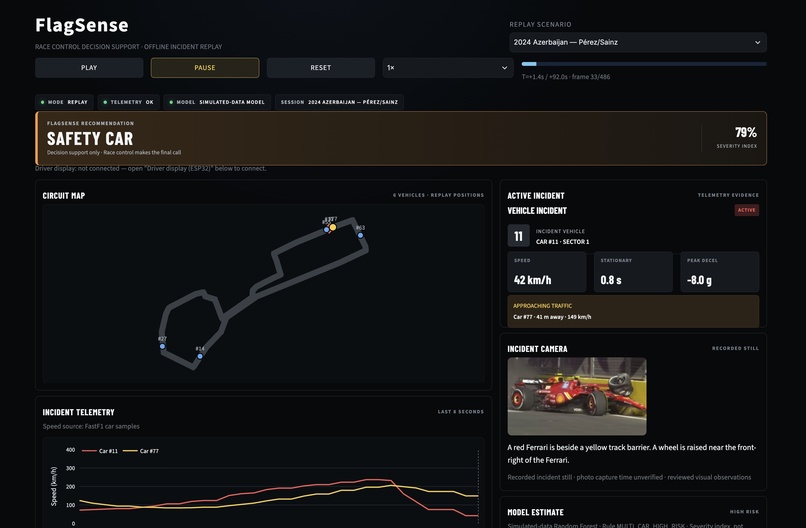
Task: Click the CAR #11 · SECTOR 1 text
Action: [x=562, y=242]
